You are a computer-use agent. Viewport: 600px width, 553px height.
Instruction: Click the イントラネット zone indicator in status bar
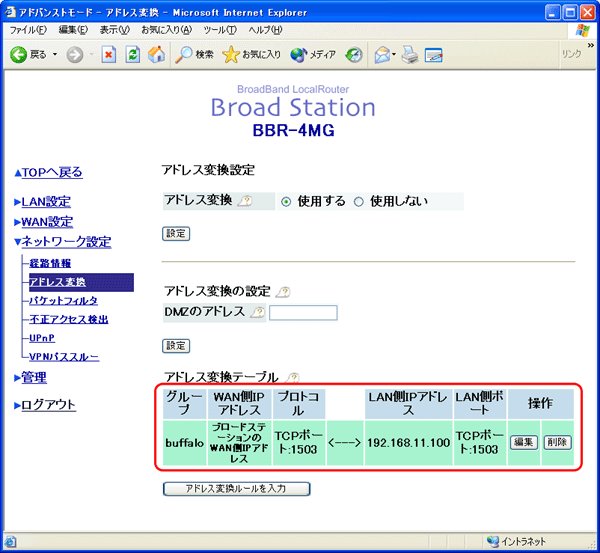516,541
